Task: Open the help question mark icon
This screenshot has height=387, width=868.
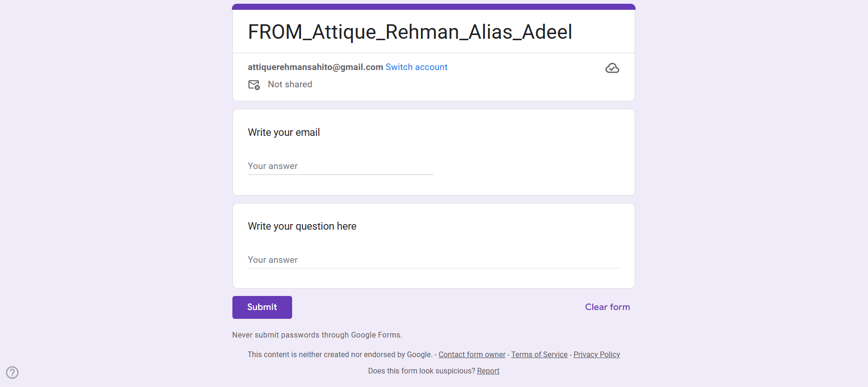Action: click(x=12, y=373)
